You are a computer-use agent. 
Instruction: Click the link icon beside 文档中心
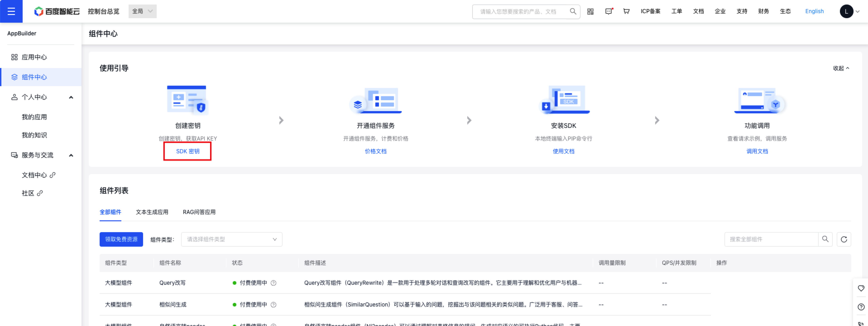tap(53, 175)
